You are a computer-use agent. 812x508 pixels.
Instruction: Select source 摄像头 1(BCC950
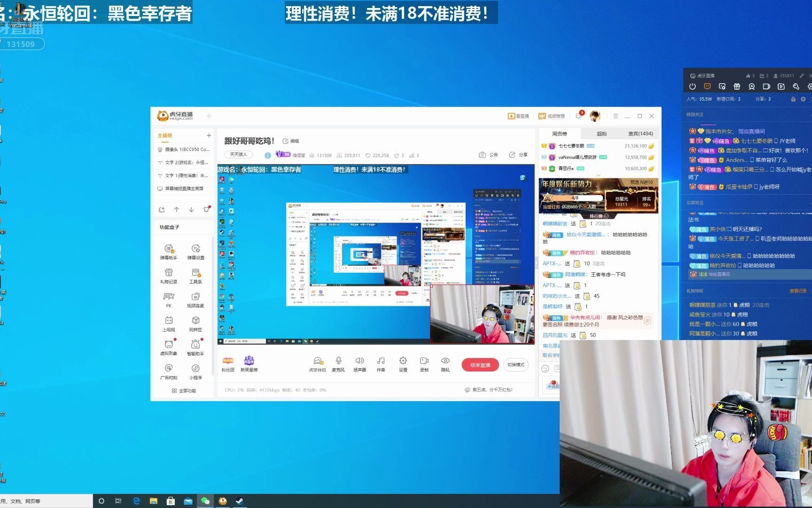click(184, 150)
